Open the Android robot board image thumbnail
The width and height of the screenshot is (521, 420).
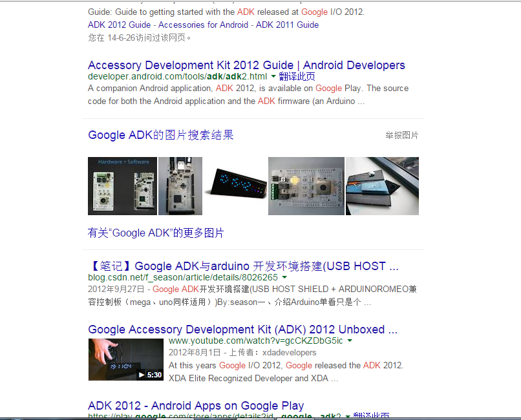coord(306,186)
